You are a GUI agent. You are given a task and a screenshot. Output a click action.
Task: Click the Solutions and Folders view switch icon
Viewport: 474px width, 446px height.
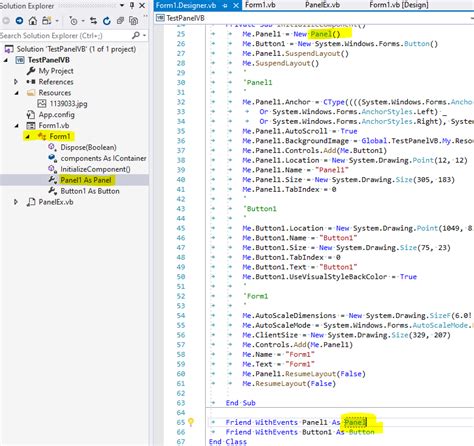(x=46, y=21)
